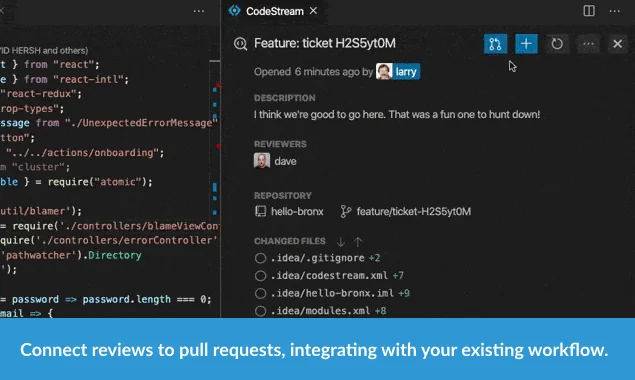Click the REVIEWERS section heading
This screenshot has height=380, width=635.
(x=280, y=144)
